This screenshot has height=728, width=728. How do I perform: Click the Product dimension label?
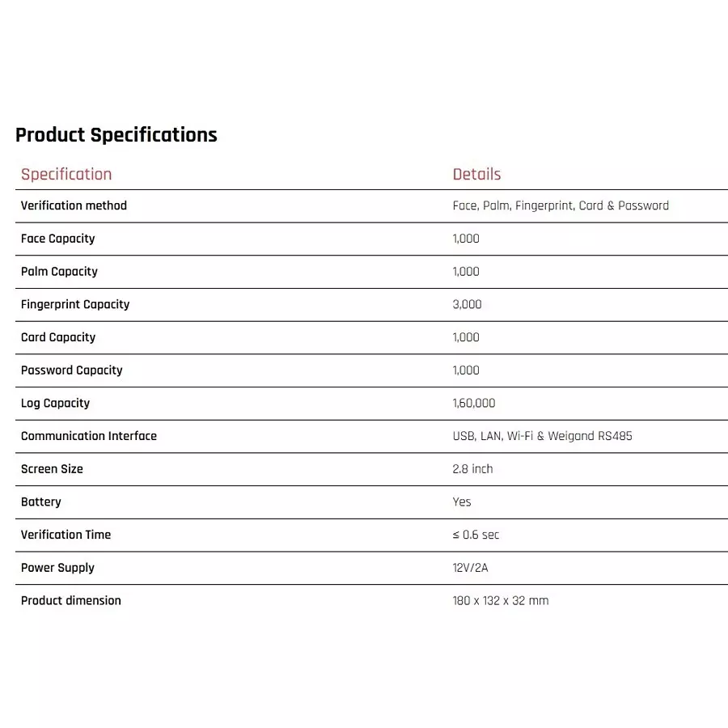(71, 601)
